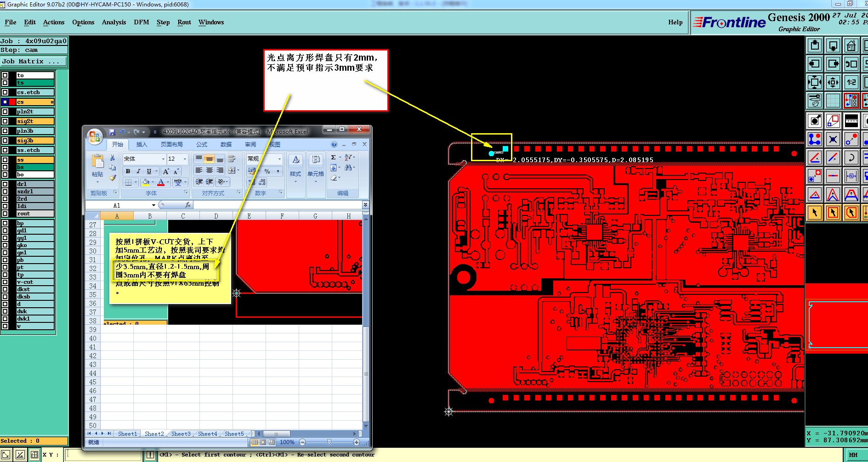Toggle visibility checkbox for layer drl
This screenshot has width=868, height=462.
click(x=5, y=184)
